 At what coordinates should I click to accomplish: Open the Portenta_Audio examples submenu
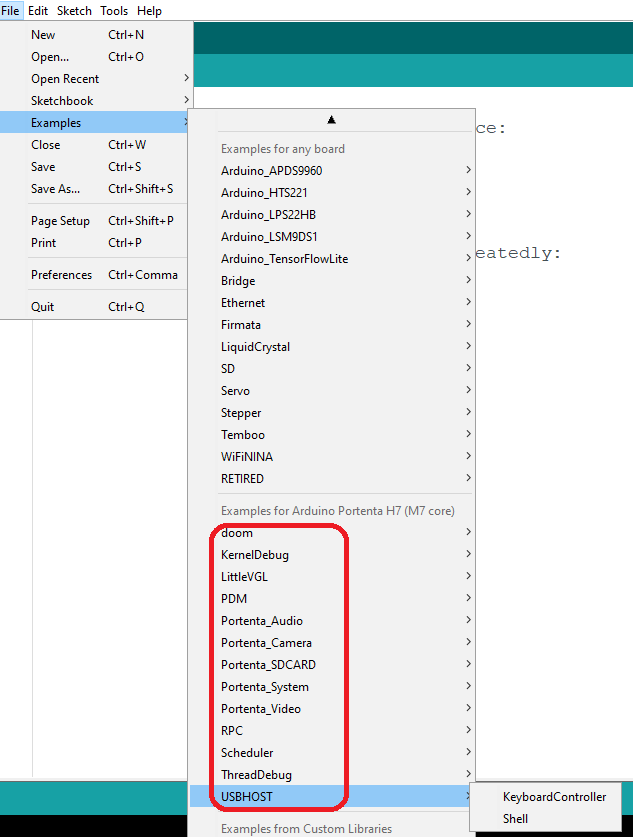tap(332, 620)
